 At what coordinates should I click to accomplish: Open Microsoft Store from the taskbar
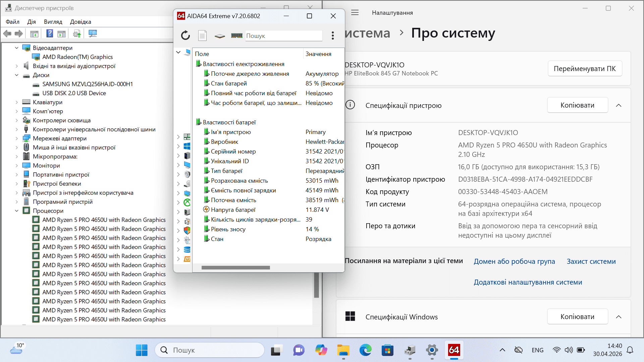(387, 350)
